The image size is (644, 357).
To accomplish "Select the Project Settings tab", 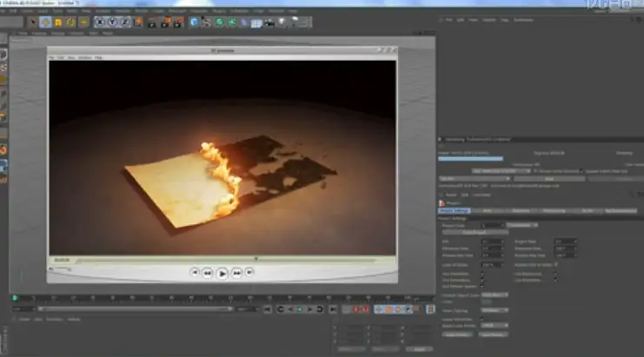I will coord(454,211).
